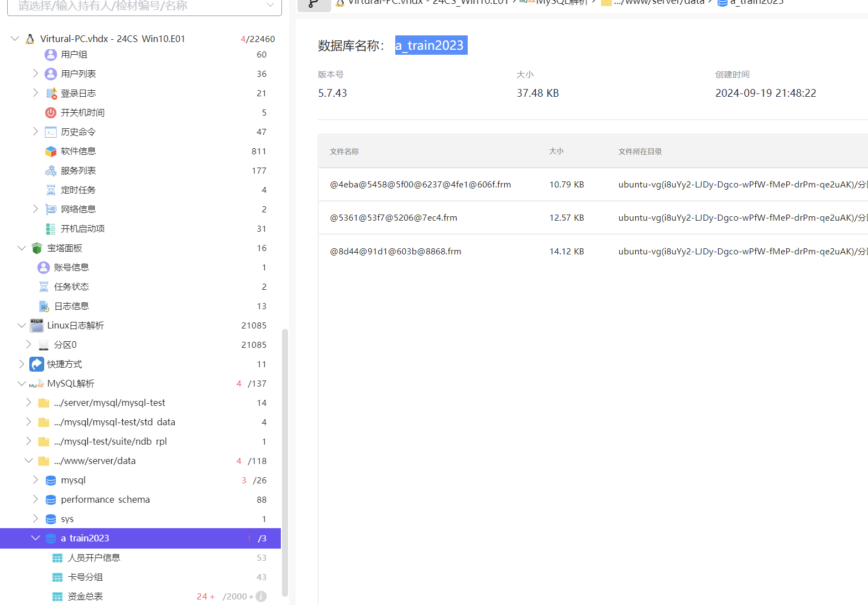Expand the .../mysql/mysql-test/std data folder

tap(29, 422)
